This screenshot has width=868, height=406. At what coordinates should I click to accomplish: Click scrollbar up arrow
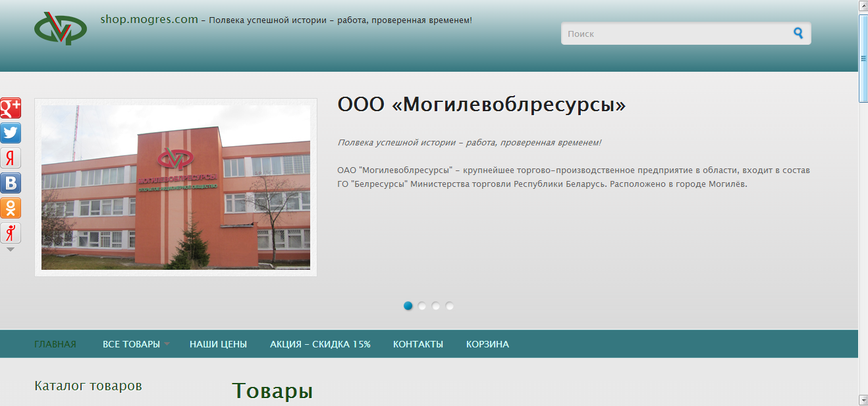click(863, 6)
